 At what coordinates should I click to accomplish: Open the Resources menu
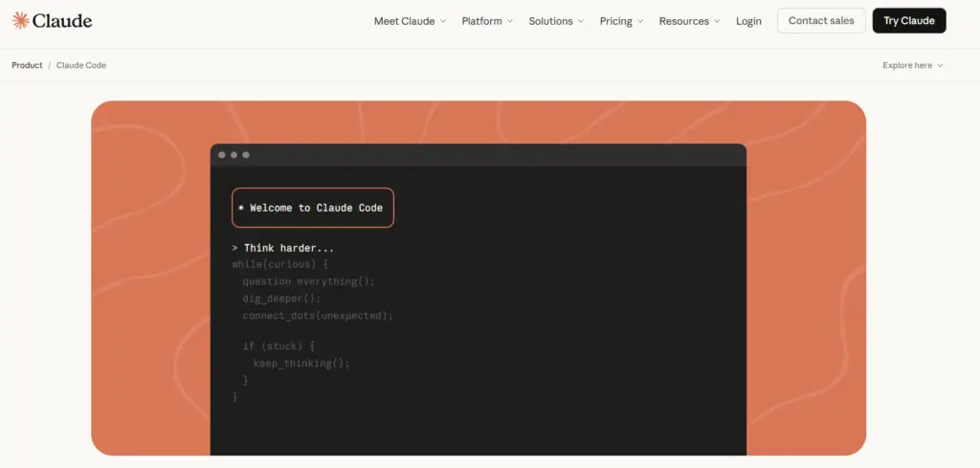[x=689, y=21]
